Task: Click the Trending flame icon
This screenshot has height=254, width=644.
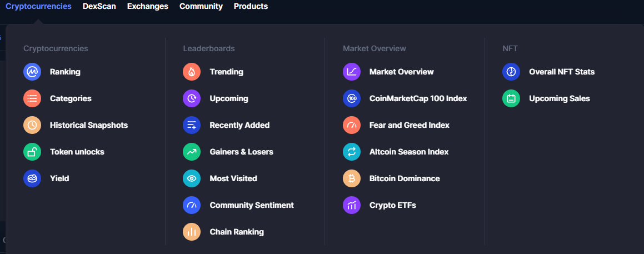Action: click(x=191, y=72)
